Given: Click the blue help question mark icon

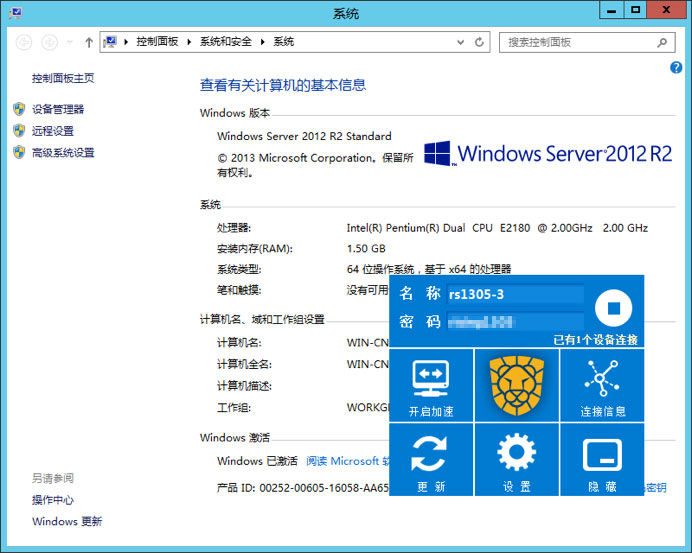Looking at the screenshot, I should (676, 67).
